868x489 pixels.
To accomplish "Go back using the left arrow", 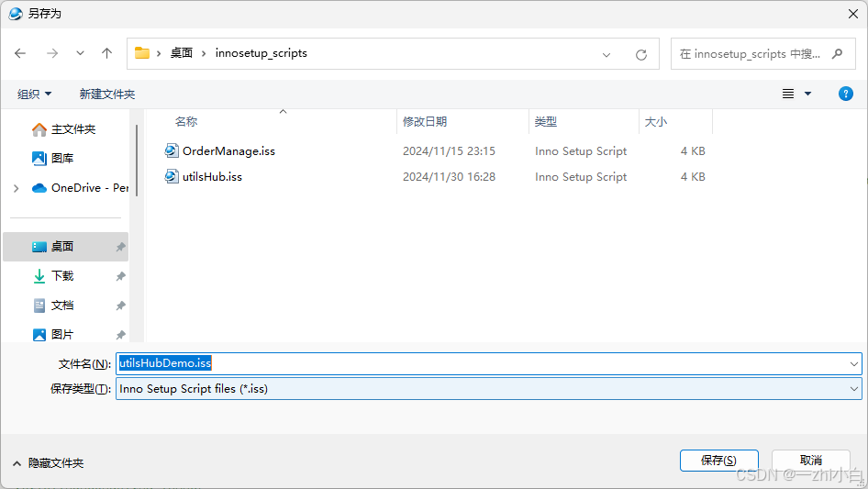I will click(20, 53).
